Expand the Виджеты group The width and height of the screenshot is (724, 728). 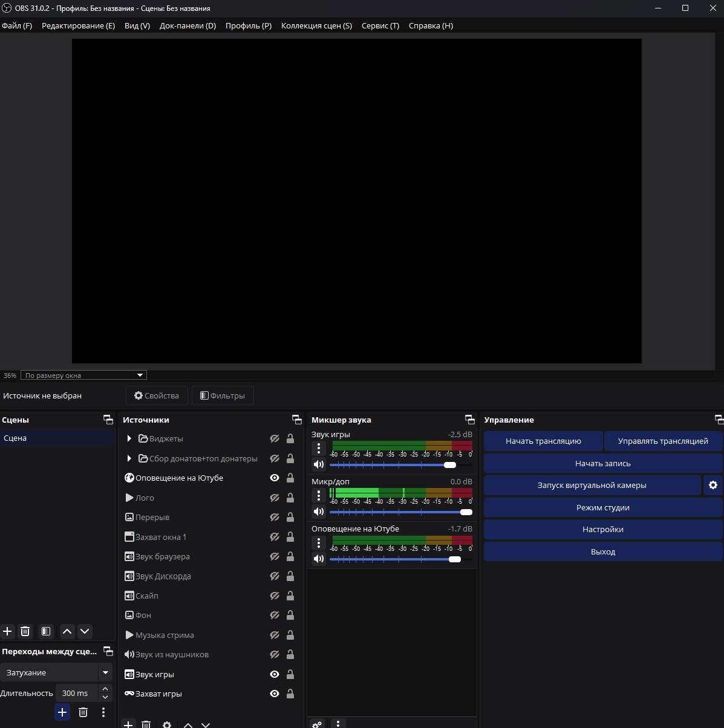click(x=129, y=438)
